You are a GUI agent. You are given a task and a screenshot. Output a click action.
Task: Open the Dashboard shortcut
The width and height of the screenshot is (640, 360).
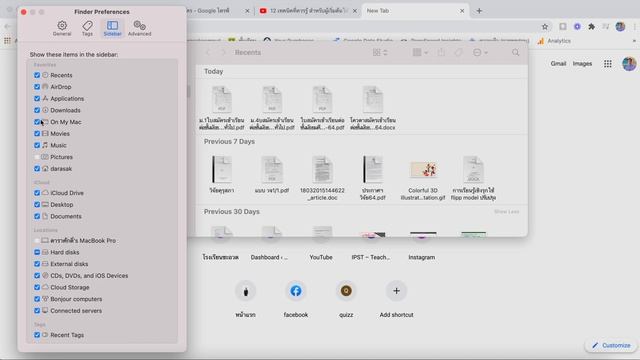[269, 247]
